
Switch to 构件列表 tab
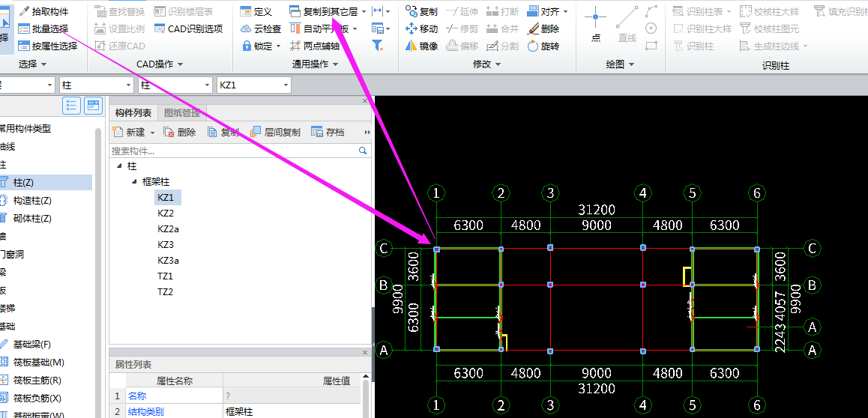pyautogui.click(x=133, y=113)
